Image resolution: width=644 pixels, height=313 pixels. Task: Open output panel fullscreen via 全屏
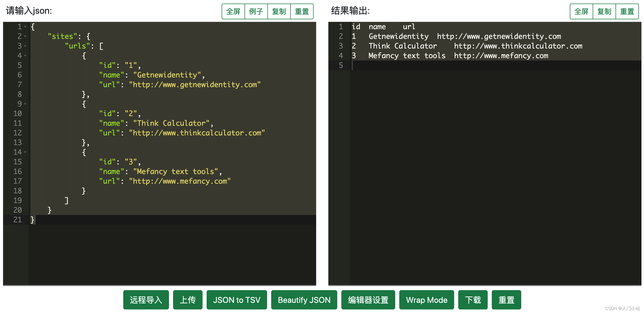(x=581, y=11)
